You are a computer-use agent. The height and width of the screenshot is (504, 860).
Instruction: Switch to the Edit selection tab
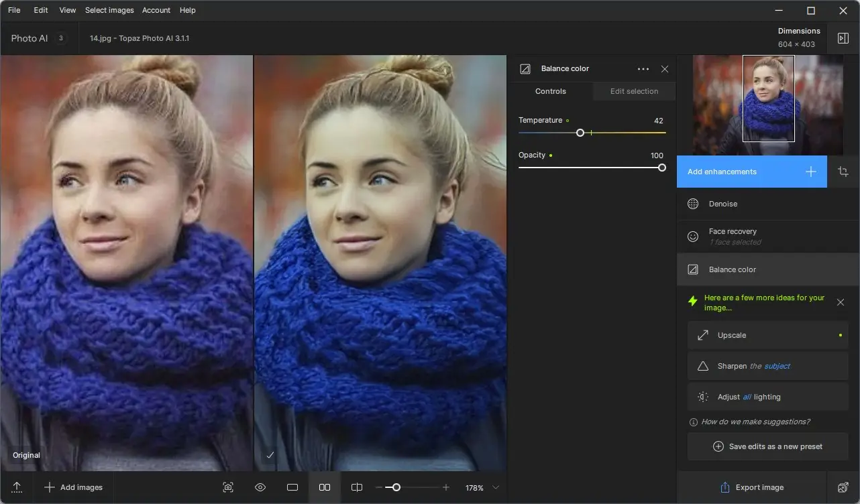634,91
